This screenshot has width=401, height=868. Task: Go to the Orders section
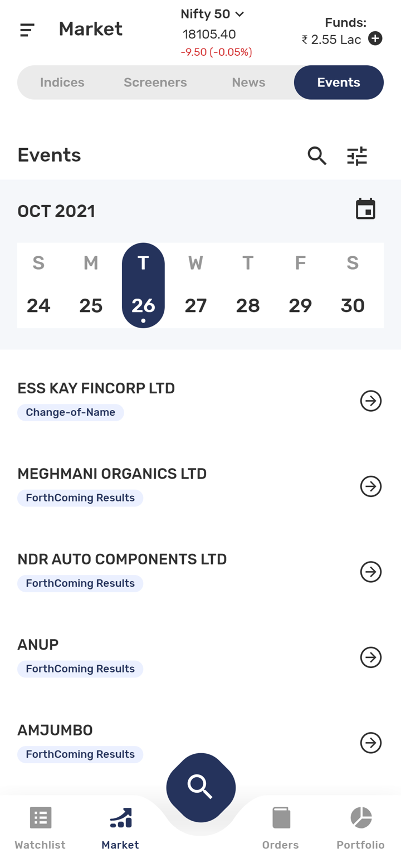(x=281, y=827)
